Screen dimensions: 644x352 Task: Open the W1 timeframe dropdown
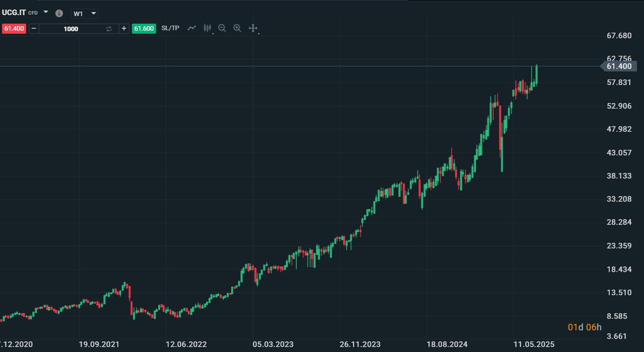point(85,14)
